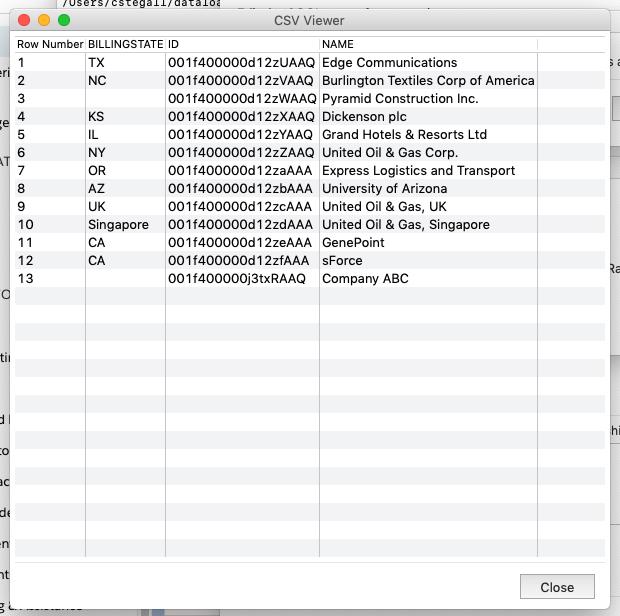This screenshot has height=616, width=620.
Task: Click row number 3 cell
Action: [50, 98]
